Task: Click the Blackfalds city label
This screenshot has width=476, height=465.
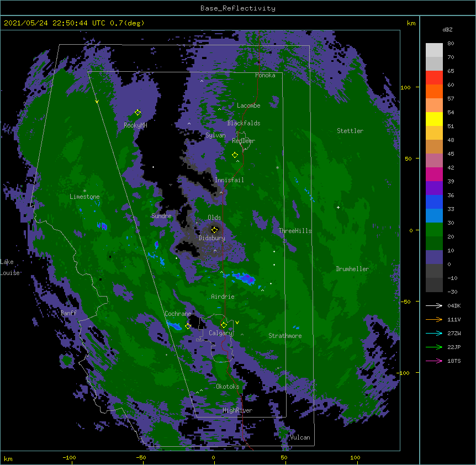Action: click(x=244, y=123)
